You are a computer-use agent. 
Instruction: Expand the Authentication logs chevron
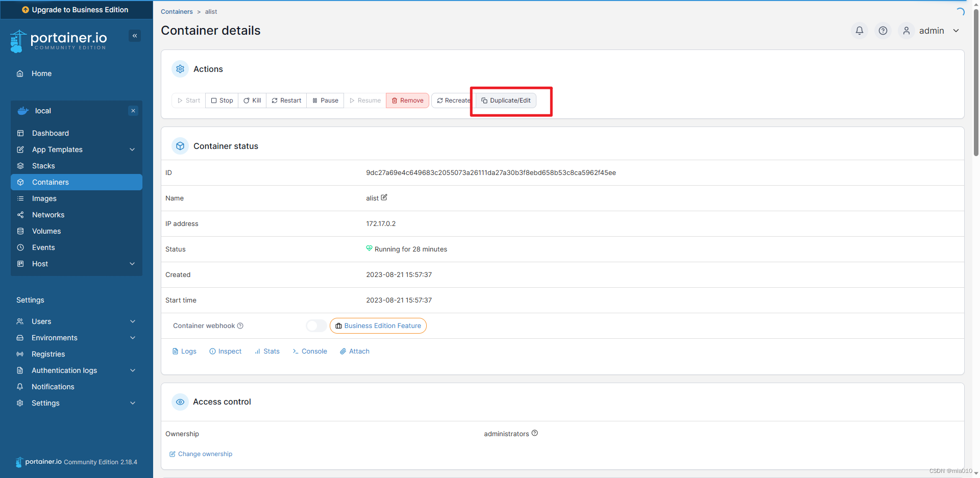(x=133, y=370)
